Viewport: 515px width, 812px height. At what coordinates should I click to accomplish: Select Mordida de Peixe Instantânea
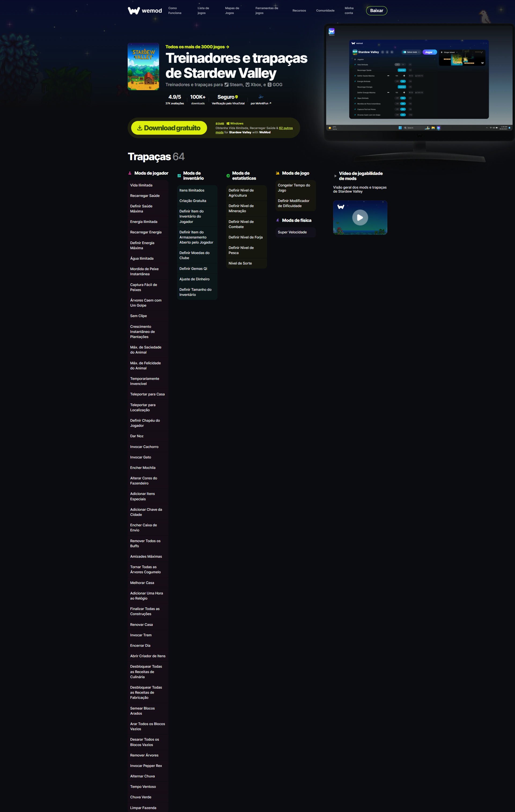tap(148, 271)
